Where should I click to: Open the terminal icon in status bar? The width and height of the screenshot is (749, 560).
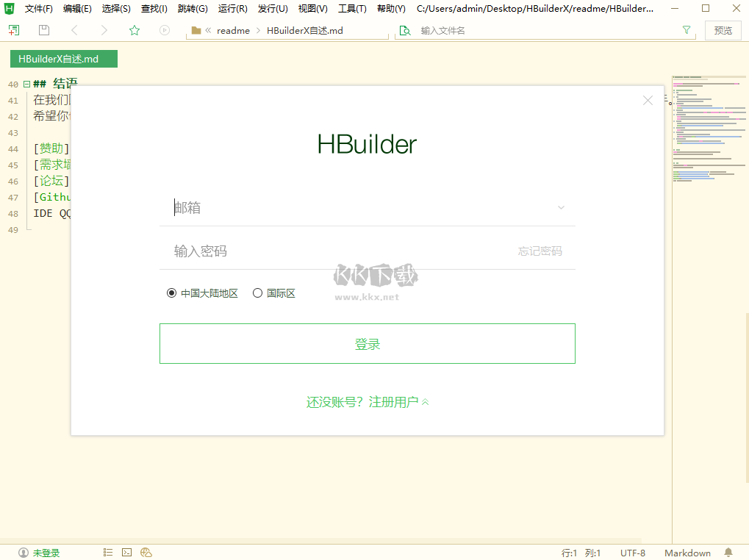(x=126, y=553)
